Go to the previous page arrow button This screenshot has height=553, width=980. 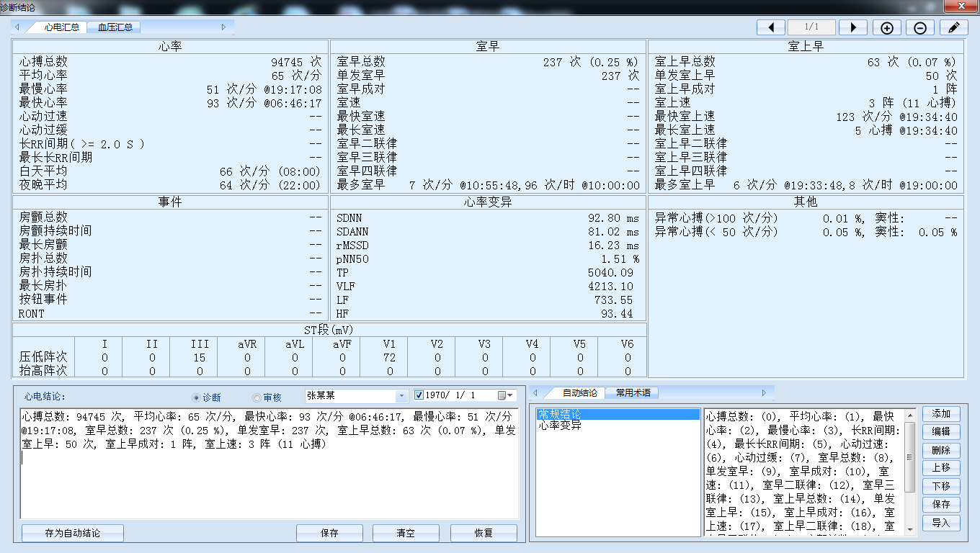(x=771, y=27)
